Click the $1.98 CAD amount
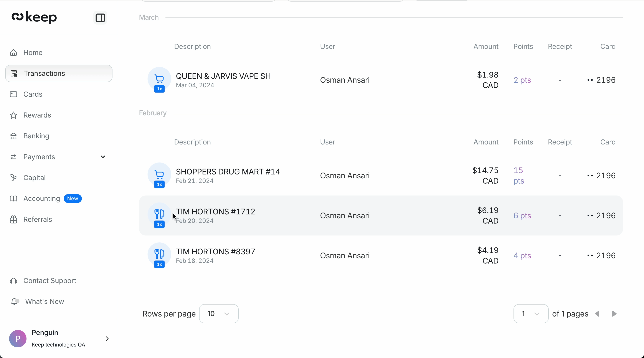This screenshot has height=358, width=644. click(488, 80)
